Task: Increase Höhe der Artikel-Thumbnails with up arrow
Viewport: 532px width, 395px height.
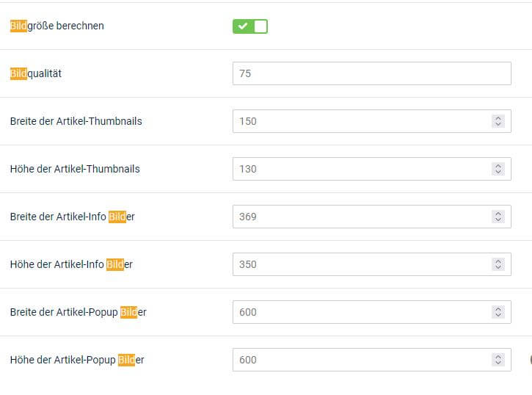Action: coord(498,166)
